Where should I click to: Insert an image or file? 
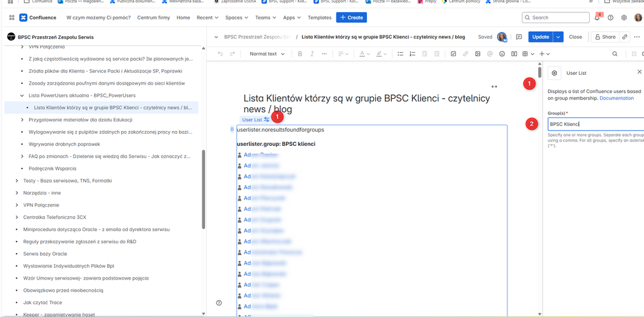click(x=478, y=54)
